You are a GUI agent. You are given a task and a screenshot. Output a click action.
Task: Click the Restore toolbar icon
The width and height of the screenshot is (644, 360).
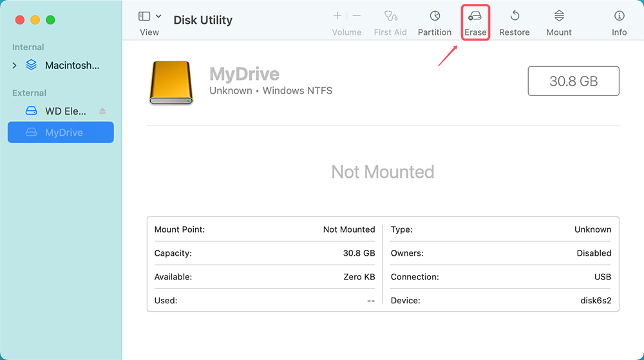(515, 16)
